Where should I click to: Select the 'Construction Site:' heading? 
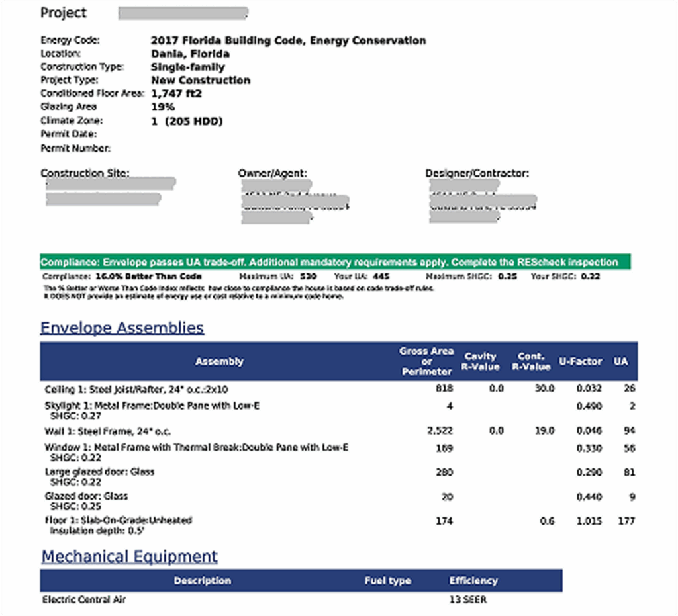tap(85, 173)
